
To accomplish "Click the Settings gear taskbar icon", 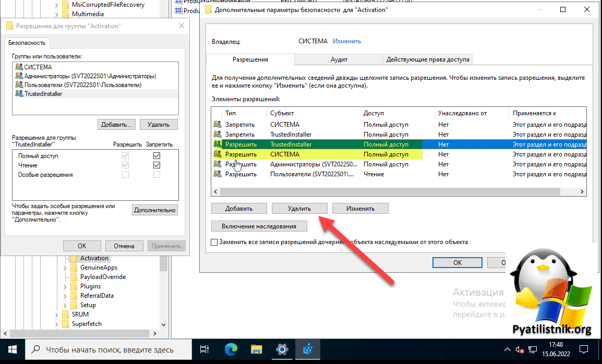I will coord(282,349).
